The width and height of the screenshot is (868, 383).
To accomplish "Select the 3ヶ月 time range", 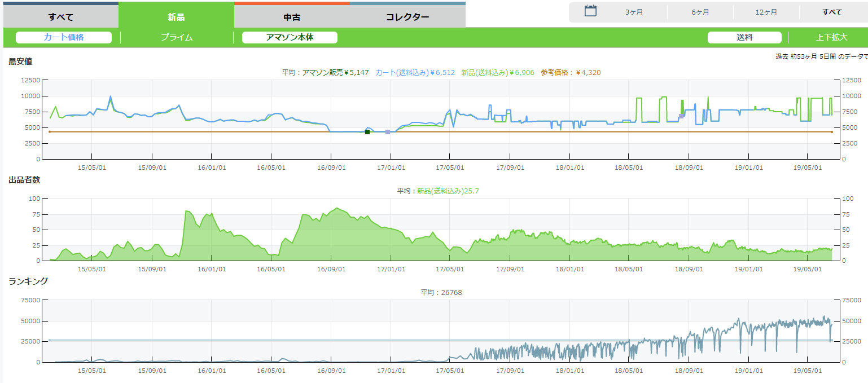I will [x=634, y=12].
